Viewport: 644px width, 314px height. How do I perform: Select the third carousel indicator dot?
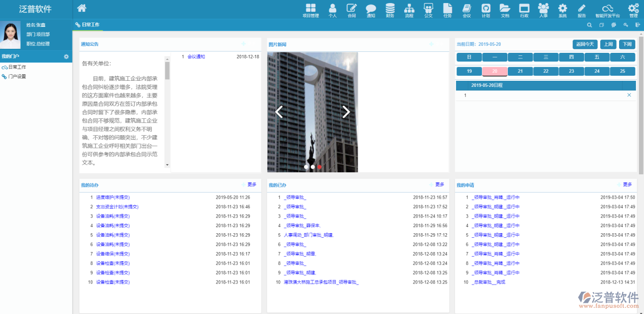click(x=319, y=167)
